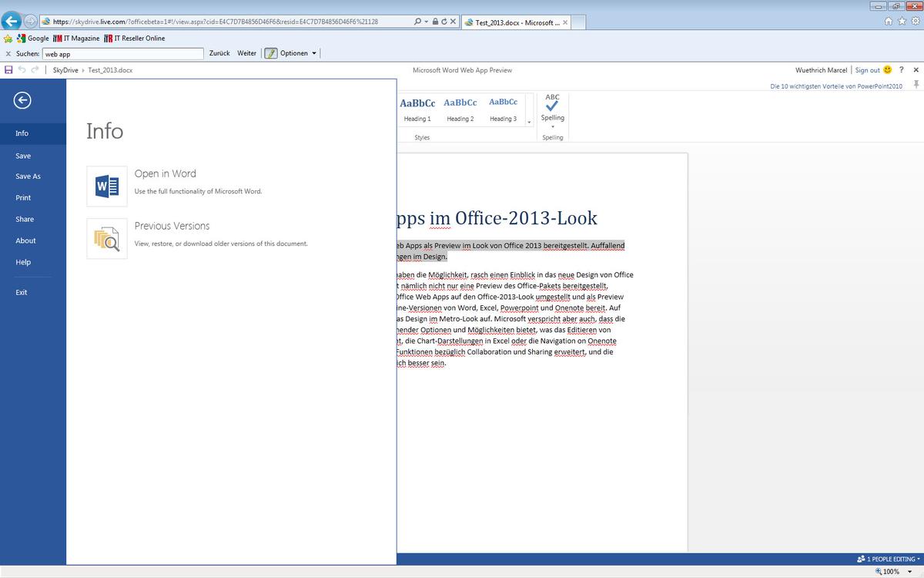
Task: Open a new browser tab
Action: point(580,22)
